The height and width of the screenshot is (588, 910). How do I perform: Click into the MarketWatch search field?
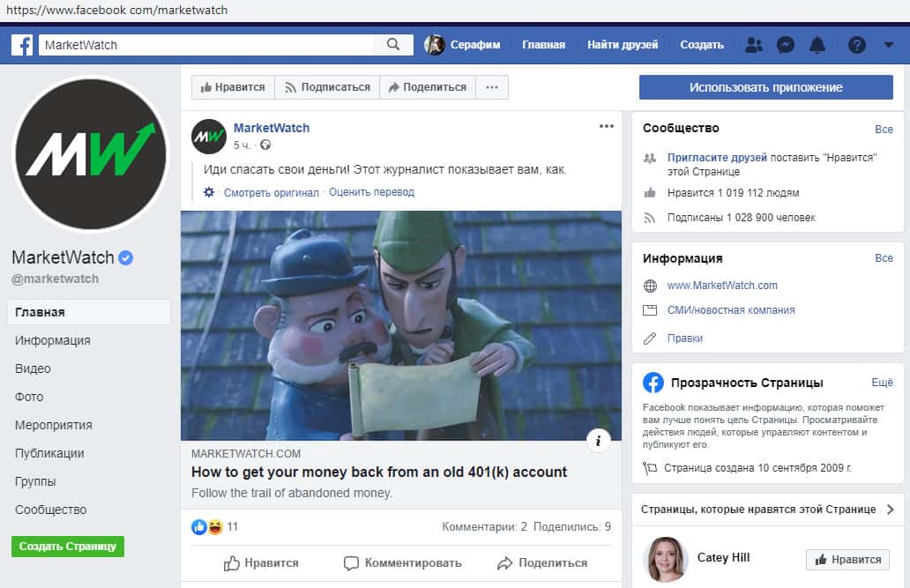click(206, 45)
